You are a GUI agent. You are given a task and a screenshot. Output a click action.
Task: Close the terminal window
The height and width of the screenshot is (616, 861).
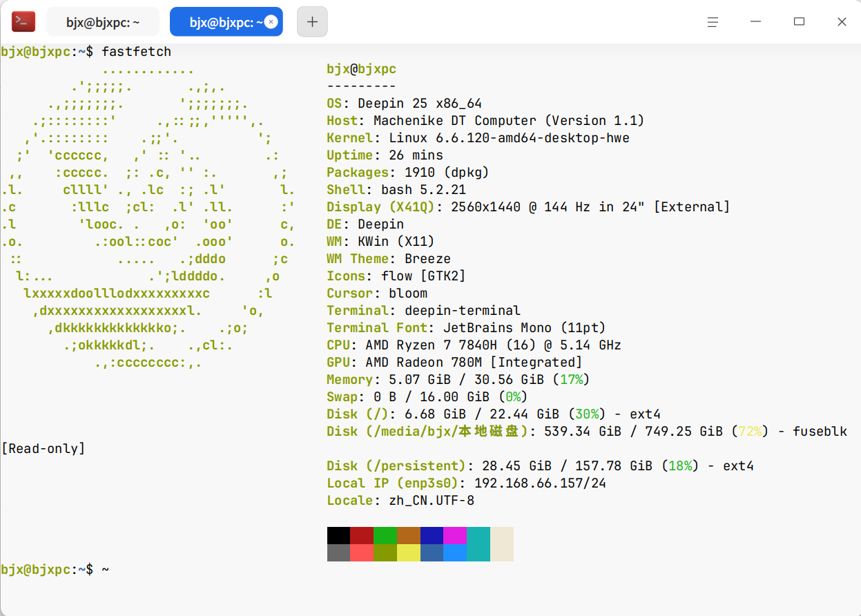(842, 22)
